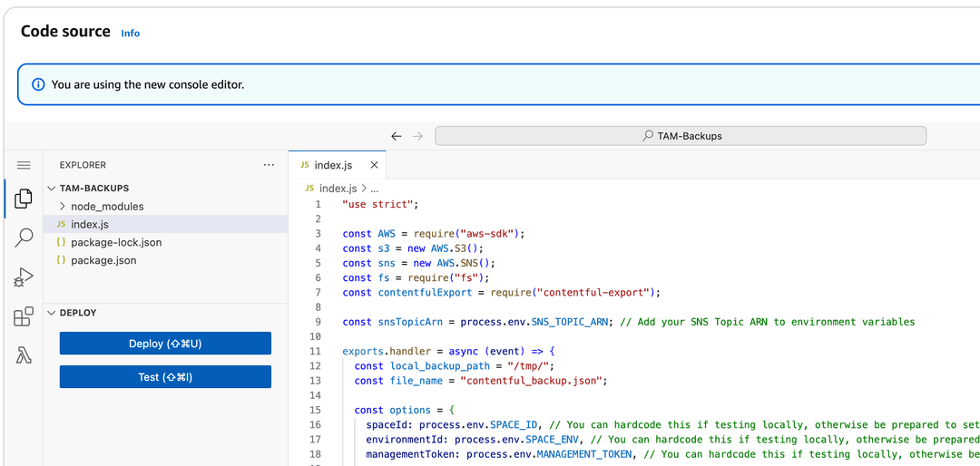This screenshot has height=466, width=980.
Task: Click the back navigation arrow
Action: click(x=397, y=136)
